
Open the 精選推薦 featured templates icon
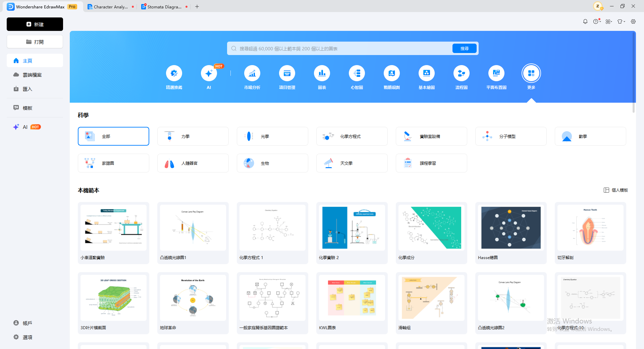click(x=174, y=73)
